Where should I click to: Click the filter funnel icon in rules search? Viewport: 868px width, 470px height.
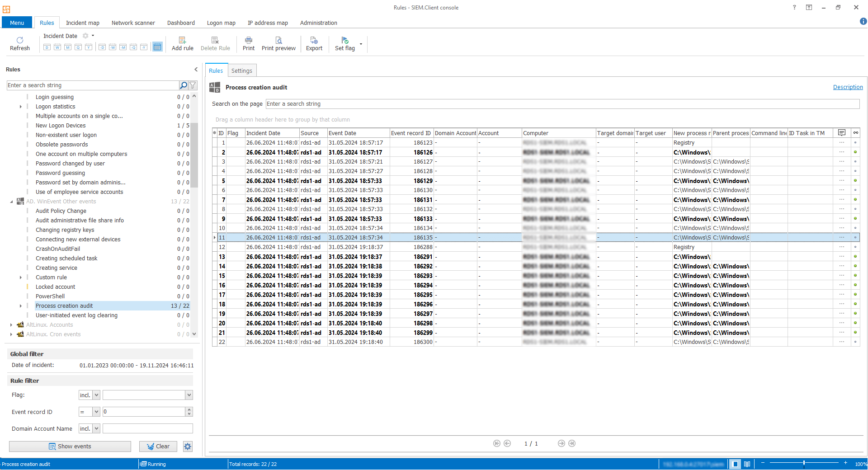(193, 85)
